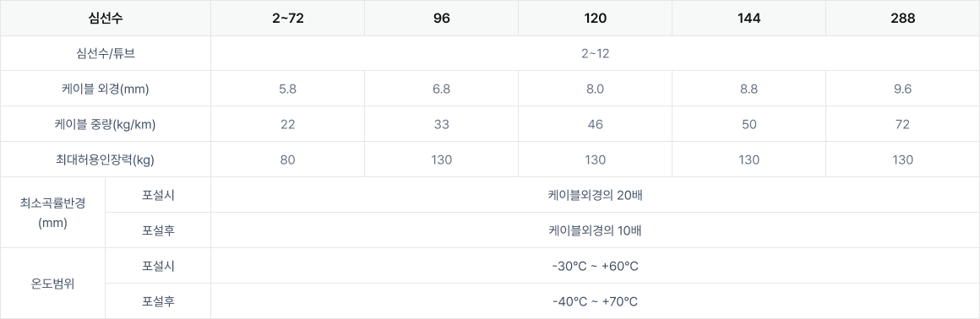Click the 심선수/튜브 row label
The width and height of the screenshot is (980, 319).
tap(105, 53)
